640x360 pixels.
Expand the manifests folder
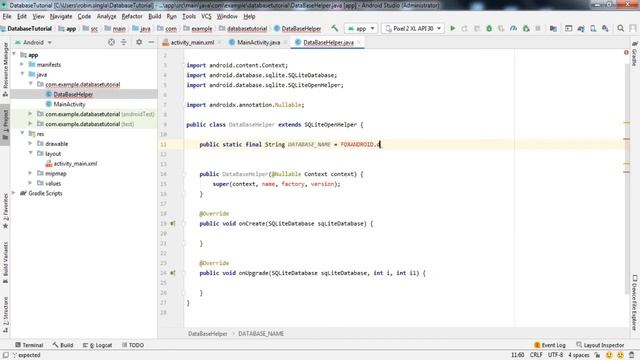pyautogui.click(x=22, y=64)
